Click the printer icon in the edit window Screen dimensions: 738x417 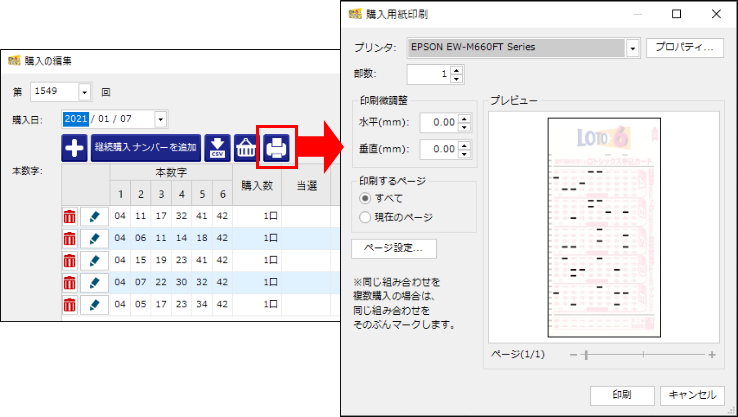tap(276, 148)
